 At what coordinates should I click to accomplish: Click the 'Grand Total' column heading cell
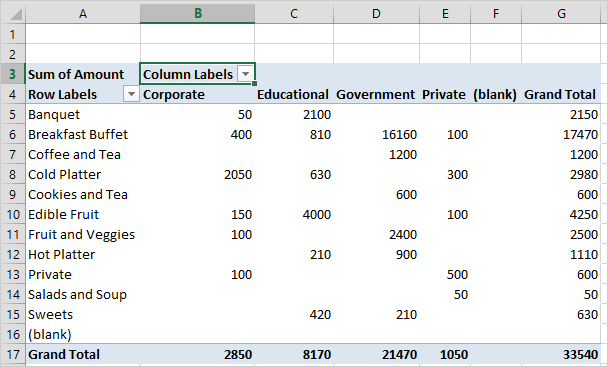pos(561,94)
